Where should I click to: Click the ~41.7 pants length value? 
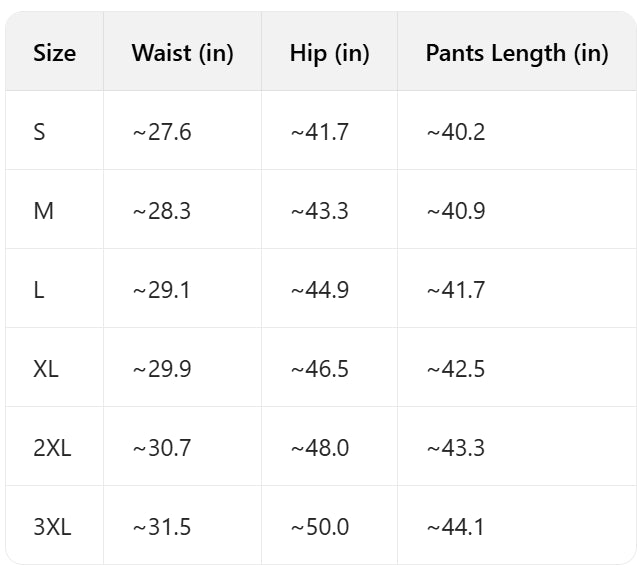[455, 290]
